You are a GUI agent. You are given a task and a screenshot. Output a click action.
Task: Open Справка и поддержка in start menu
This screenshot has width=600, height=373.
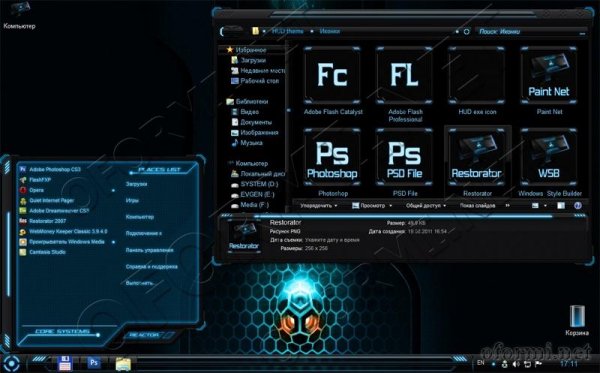tap(152, 266)
